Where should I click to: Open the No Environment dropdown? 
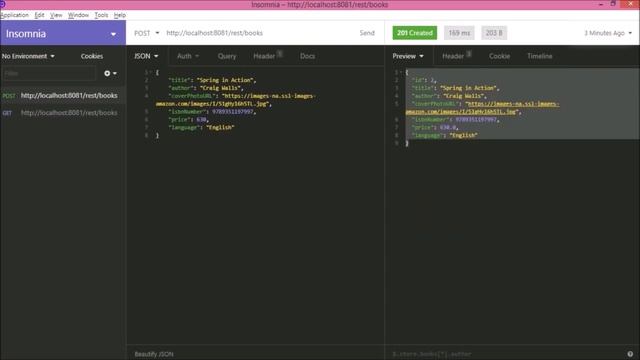pos(28,56)
